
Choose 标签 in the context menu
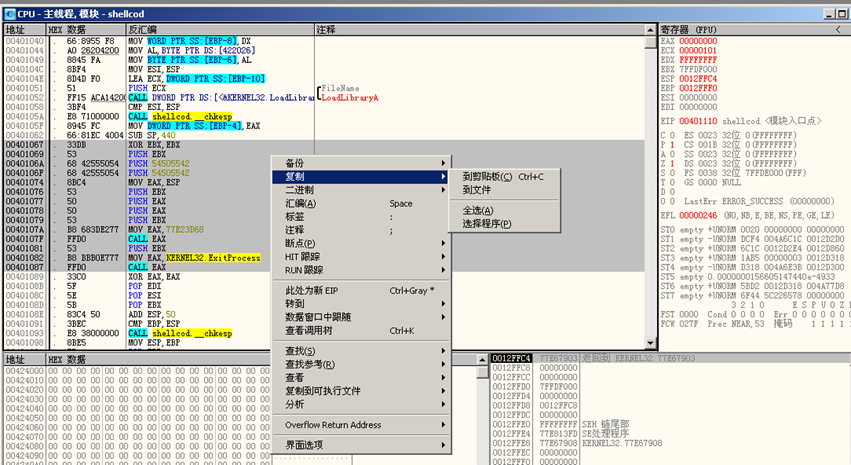(x=361, y=216)
